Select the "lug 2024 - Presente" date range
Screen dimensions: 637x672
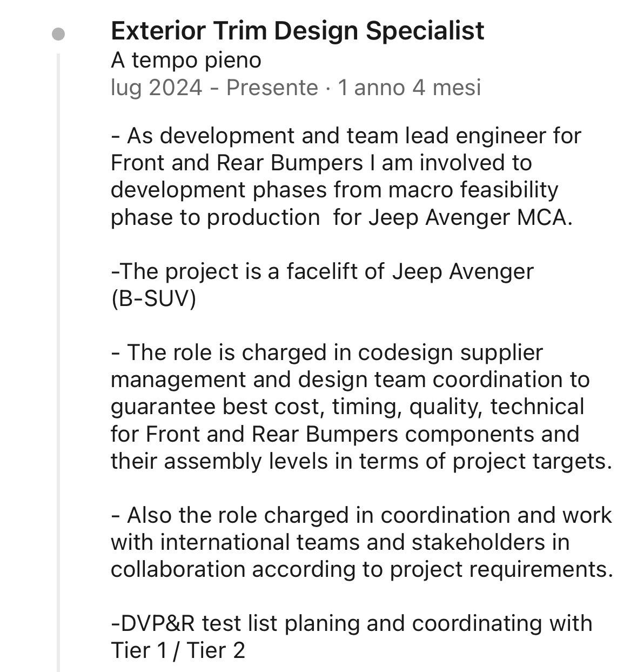[214, 88]
